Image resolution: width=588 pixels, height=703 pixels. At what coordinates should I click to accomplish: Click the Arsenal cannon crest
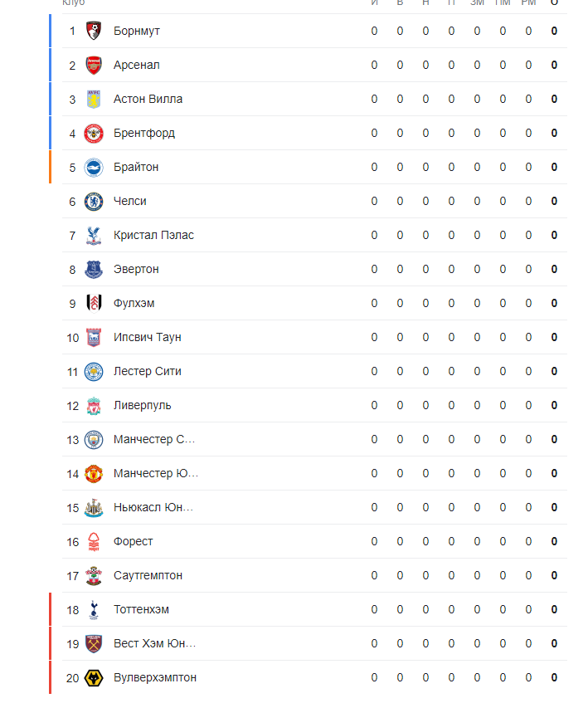point(94,65)
